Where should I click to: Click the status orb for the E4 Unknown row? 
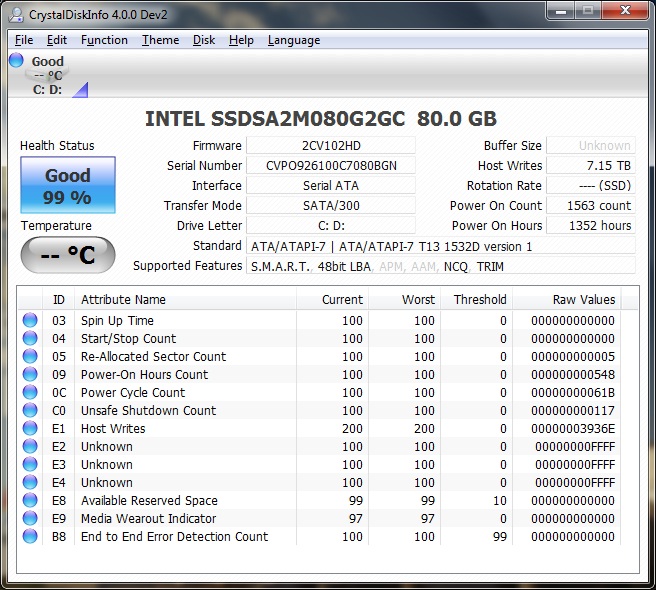point(30,482)
